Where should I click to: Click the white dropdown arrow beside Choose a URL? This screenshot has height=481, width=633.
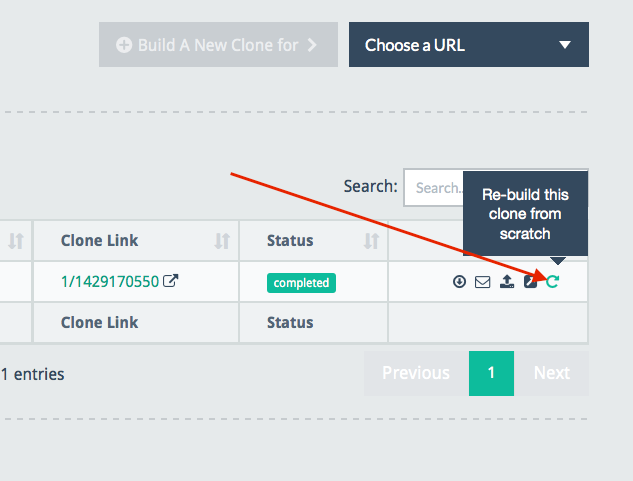[565, 45]
